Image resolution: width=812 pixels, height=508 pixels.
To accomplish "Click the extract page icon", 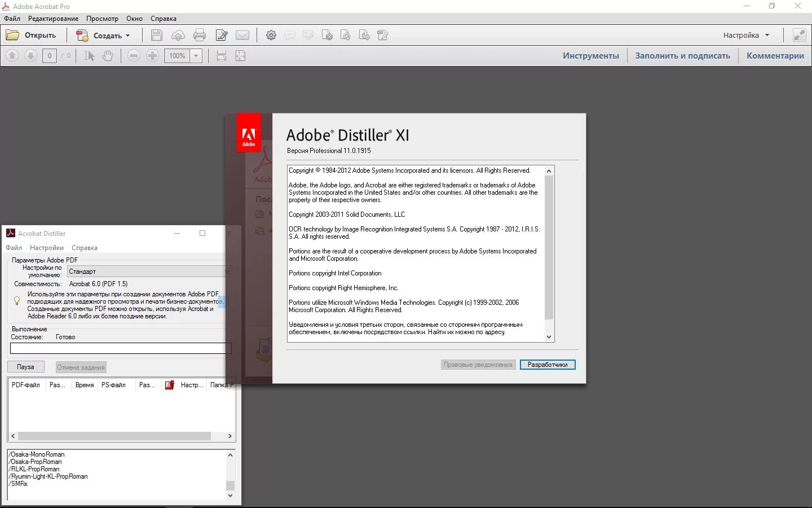I will click(x=365, y=35).
